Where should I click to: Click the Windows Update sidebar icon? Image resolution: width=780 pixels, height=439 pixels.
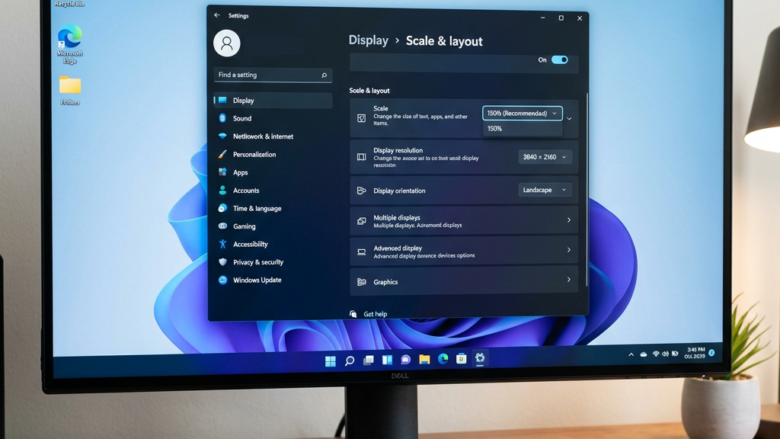(x=222, y=280)
